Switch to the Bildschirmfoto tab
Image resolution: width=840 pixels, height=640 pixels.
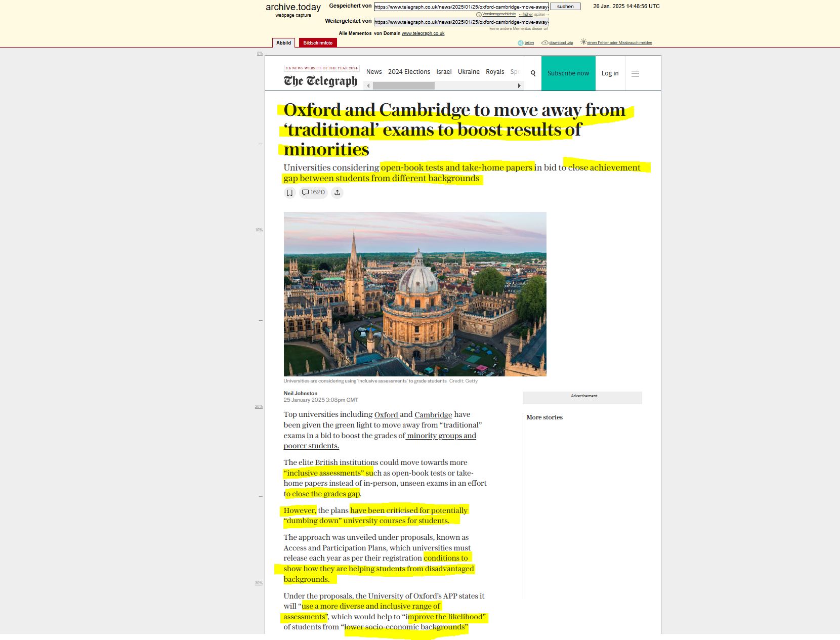tap(318, 43)
